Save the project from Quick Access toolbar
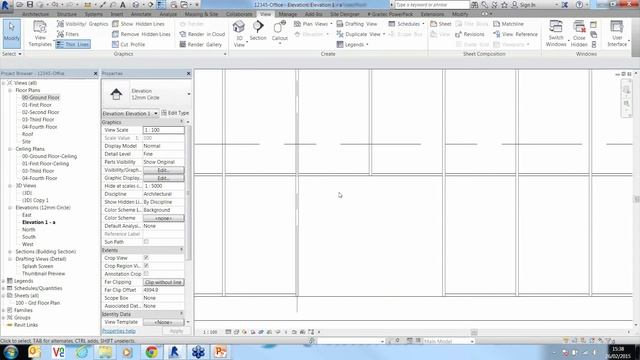640x360 pixels. point(30,4)
